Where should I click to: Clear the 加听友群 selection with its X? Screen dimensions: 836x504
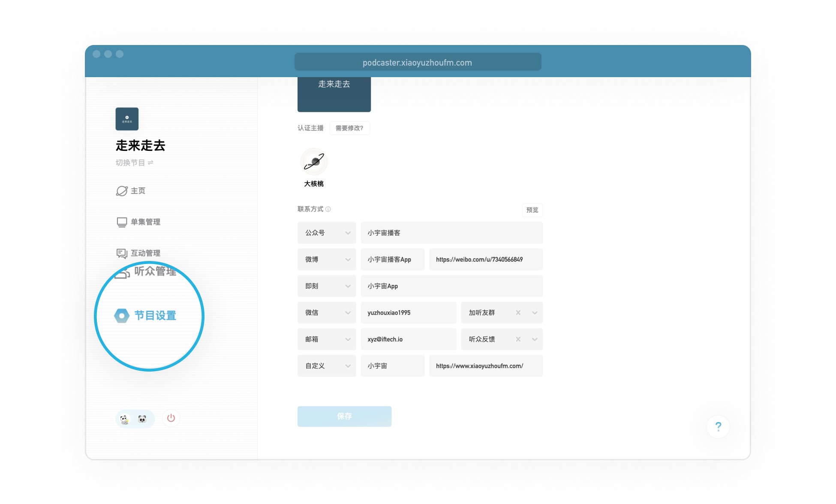coord(518,312)
